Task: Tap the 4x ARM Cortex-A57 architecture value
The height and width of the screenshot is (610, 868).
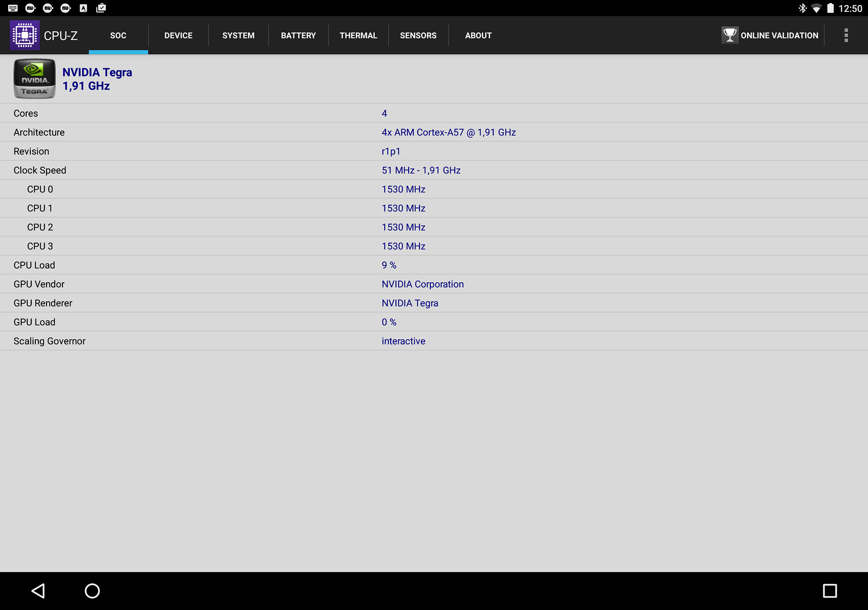Action: pyautogui.click(x=448, y=132)
